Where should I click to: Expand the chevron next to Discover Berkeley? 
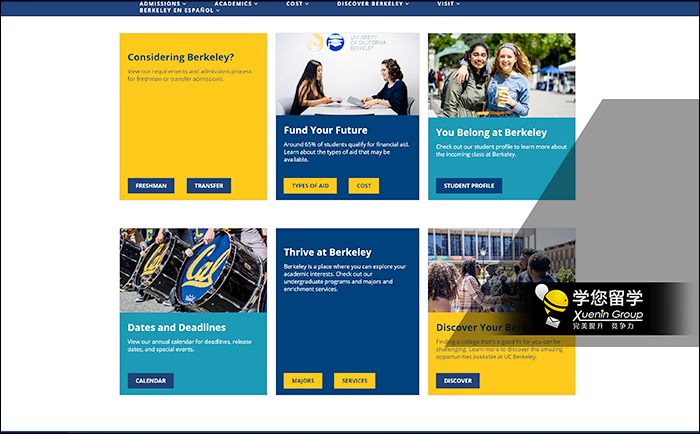coord(407,4)
